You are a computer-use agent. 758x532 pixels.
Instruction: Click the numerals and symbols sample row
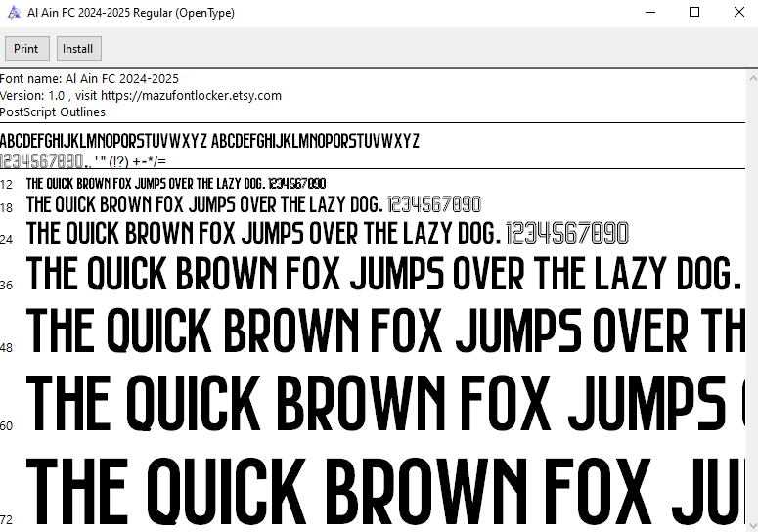point(83,160)
